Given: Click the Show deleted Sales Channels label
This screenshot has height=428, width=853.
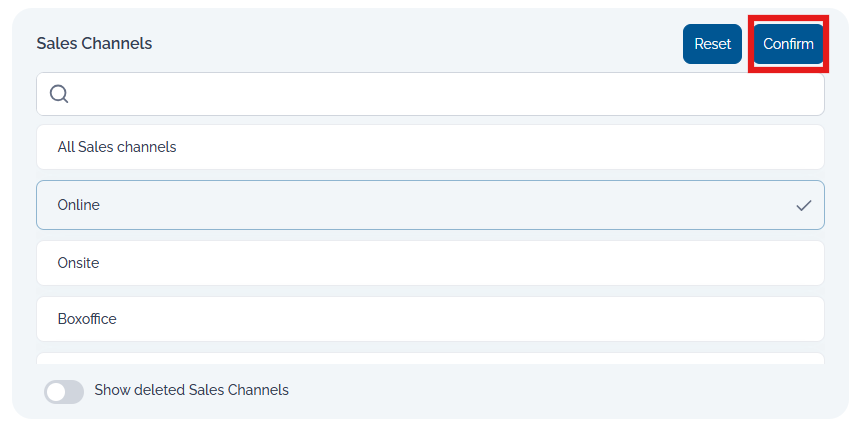Looking at the screenshot, I should coord(191,390).
